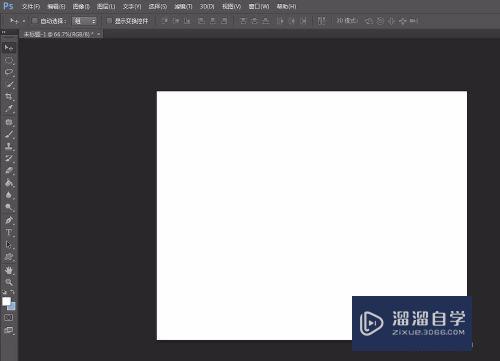Image resolution: width=500 pixels, height=361 pixels.
Task: Select the Custom Shape tool
Action: [x=9, y=257]
